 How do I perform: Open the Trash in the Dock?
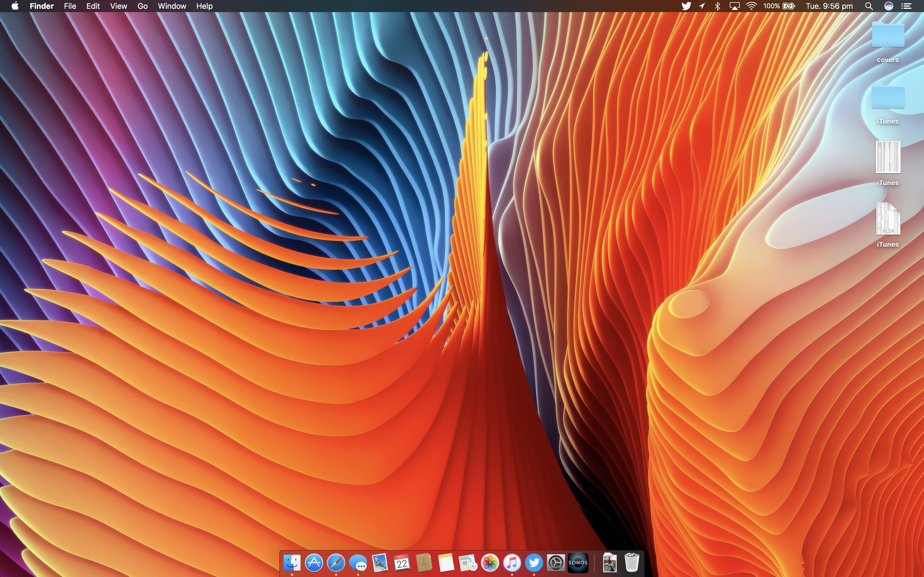click(x=631, y=562)
